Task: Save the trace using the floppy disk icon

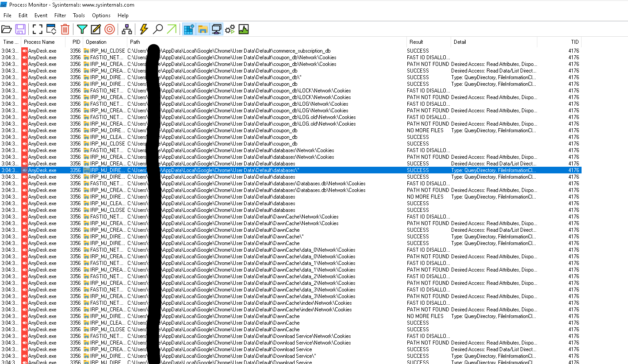Action: pos(20,30)
